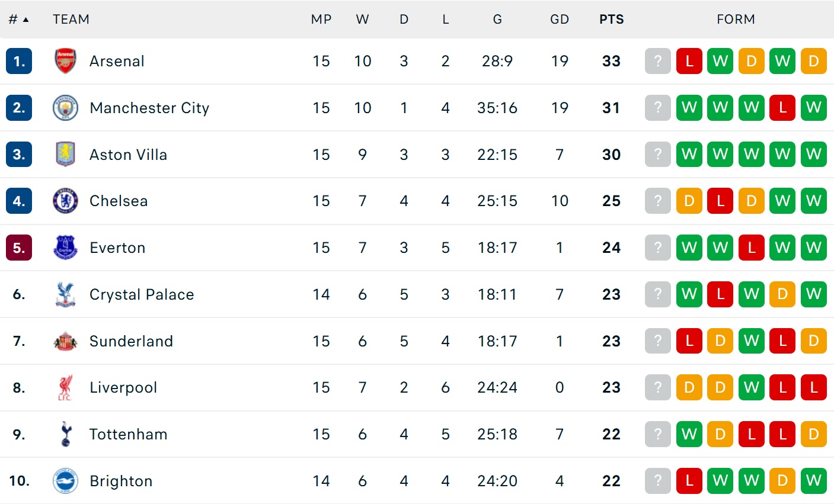The width and height of the screenshot is (834, 504).
Task: Open the Sunderland team link
Action: point(131,341)
